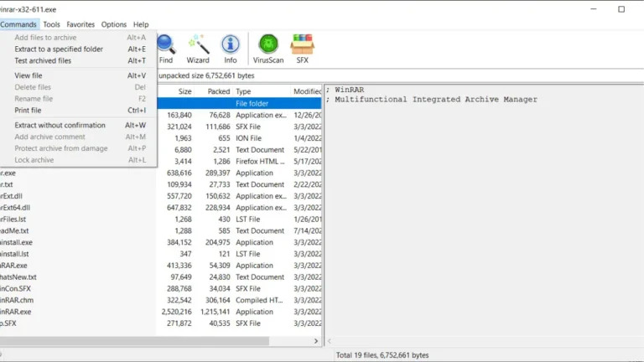Minimize the WinRAR window
The height and width of the screenshot is (362, 644).
(x=594, y=9)
